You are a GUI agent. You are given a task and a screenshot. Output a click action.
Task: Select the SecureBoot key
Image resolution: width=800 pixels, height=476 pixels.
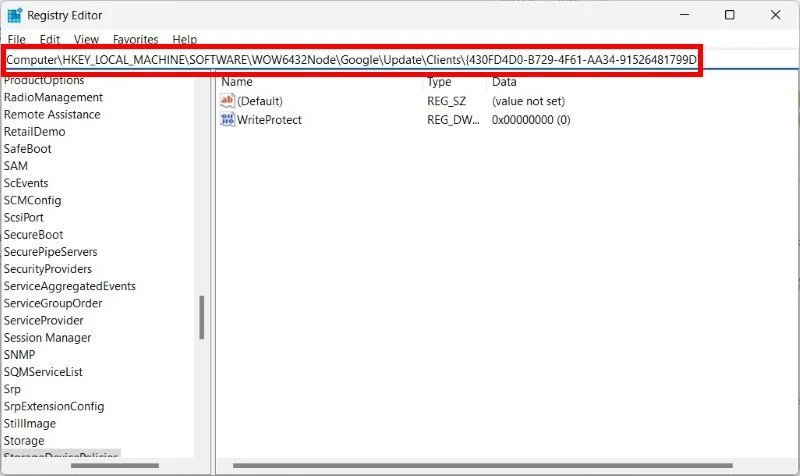point(34,235)
